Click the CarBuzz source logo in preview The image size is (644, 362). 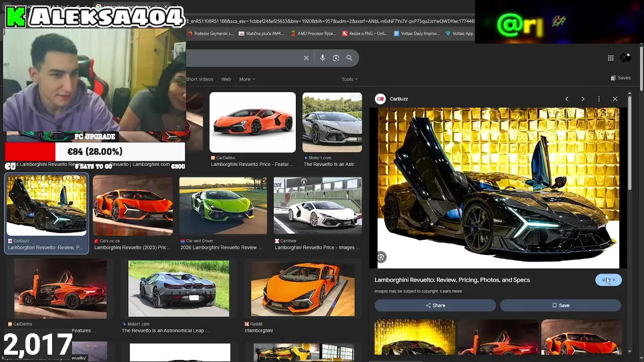tap(380, 99)
